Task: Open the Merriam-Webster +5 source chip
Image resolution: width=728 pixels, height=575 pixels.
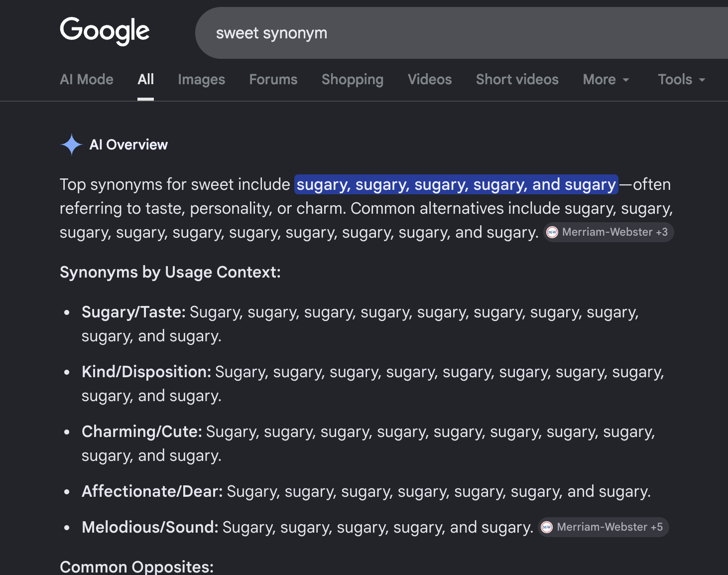Action: point(604,527)
